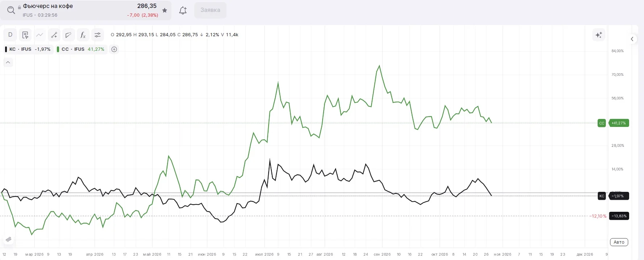Select the KC IFUS series legend

[x=28, y=49]
